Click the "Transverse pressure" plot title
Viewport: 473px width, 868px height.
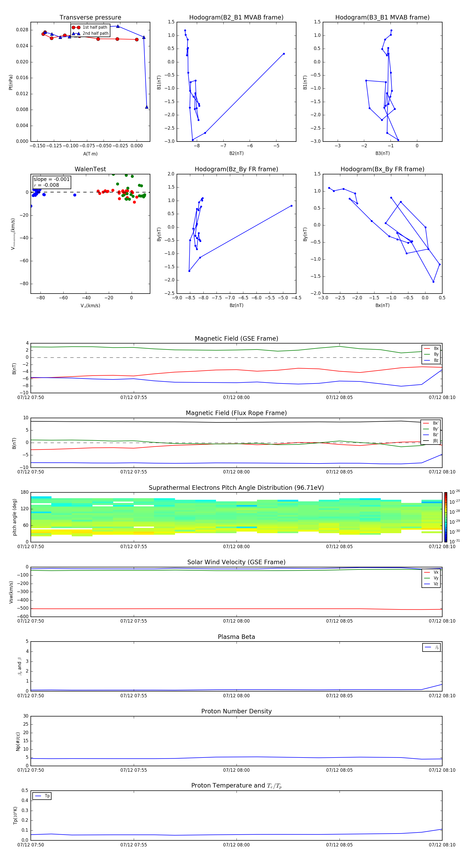90,18
